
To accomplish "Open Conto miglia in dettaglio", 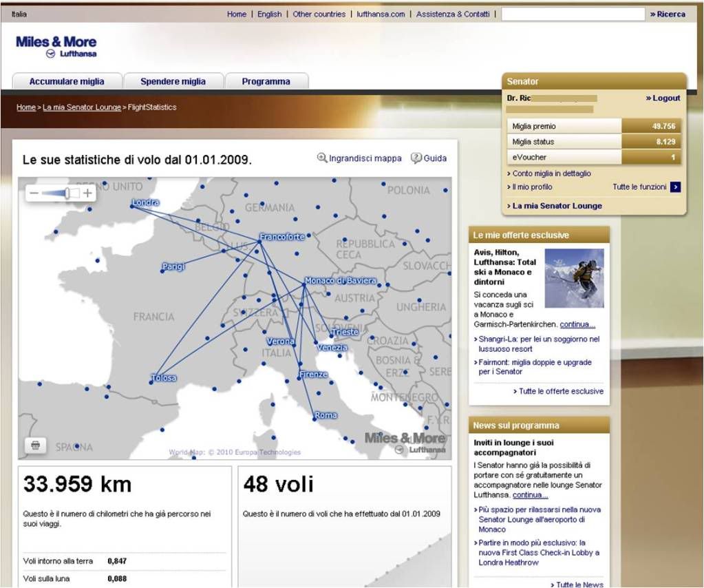I will point(550,174).
